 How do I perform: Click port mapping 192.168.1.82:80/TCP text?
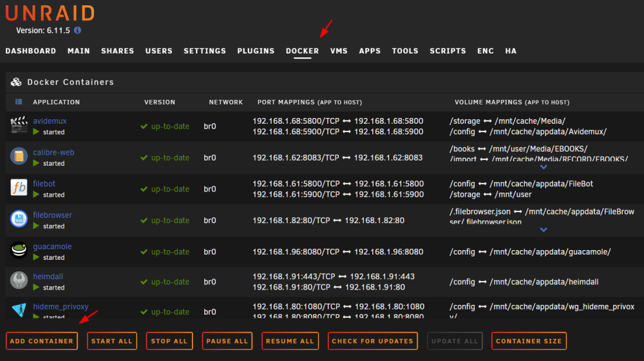tap(291, 220)
